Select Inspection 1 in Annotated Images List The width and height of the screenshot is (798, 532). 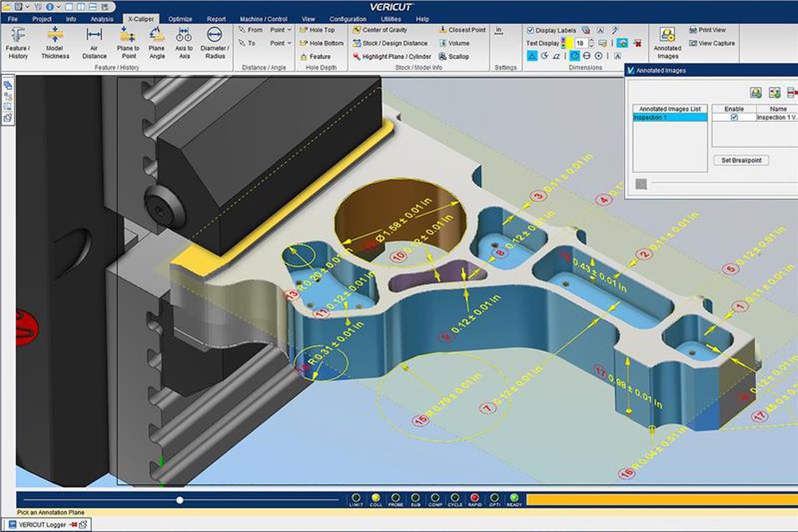[x=670, y=118]
